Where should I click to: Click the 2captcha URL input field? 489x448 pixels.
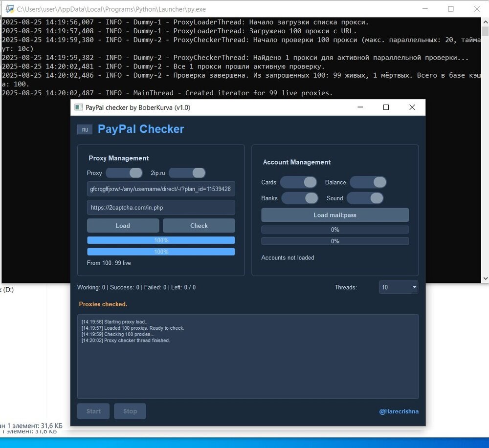point(161,208)
